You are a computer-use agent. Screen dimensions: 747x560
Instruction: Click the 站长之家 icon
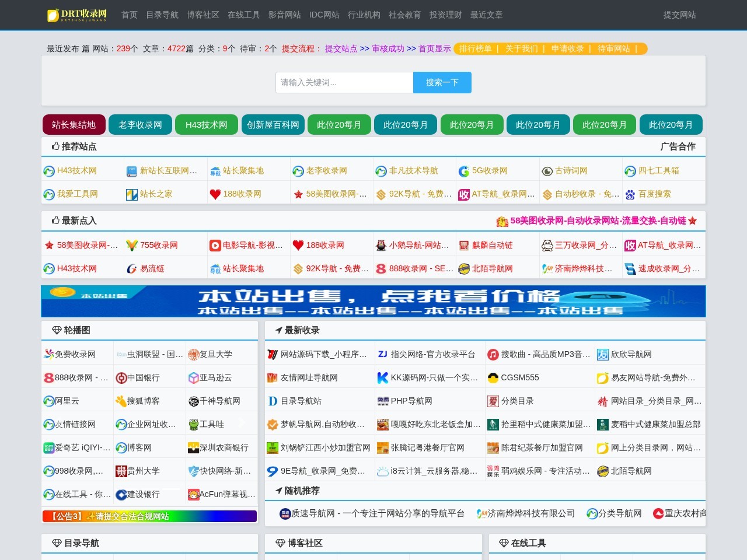[132, 194]
